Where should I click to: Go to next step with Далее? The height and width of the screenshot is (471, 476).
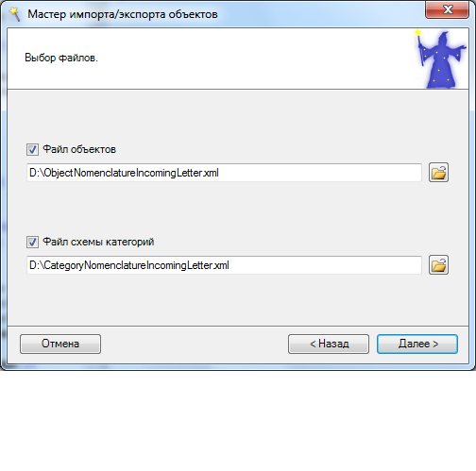417,344
